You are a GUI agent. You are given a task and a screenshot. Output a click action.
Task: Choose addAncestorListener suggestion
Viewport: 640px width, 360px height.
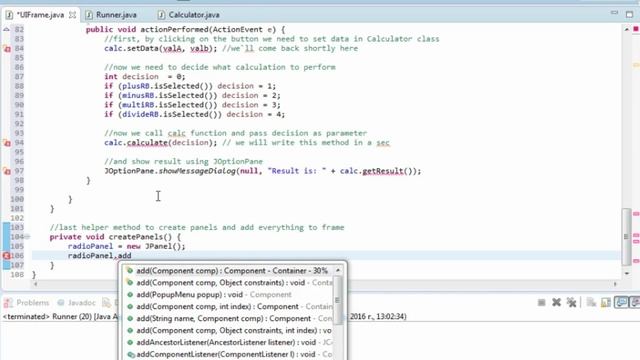coord(229,342)
